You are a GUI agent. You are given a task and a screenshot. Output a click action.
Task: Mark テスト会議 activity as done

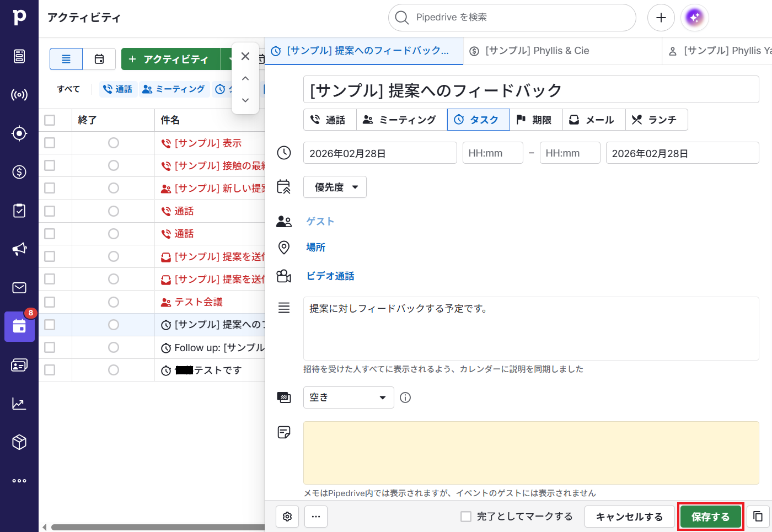(x=114, y=302)
